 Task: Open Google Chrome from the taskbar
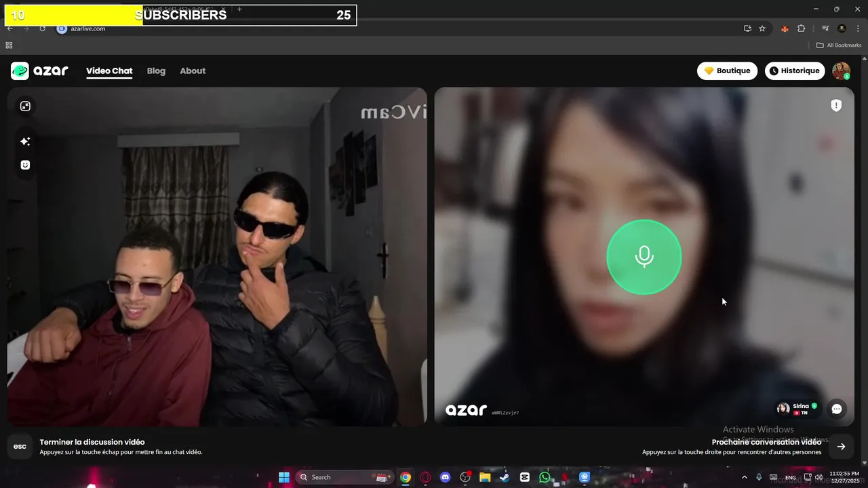click(405, 477)
